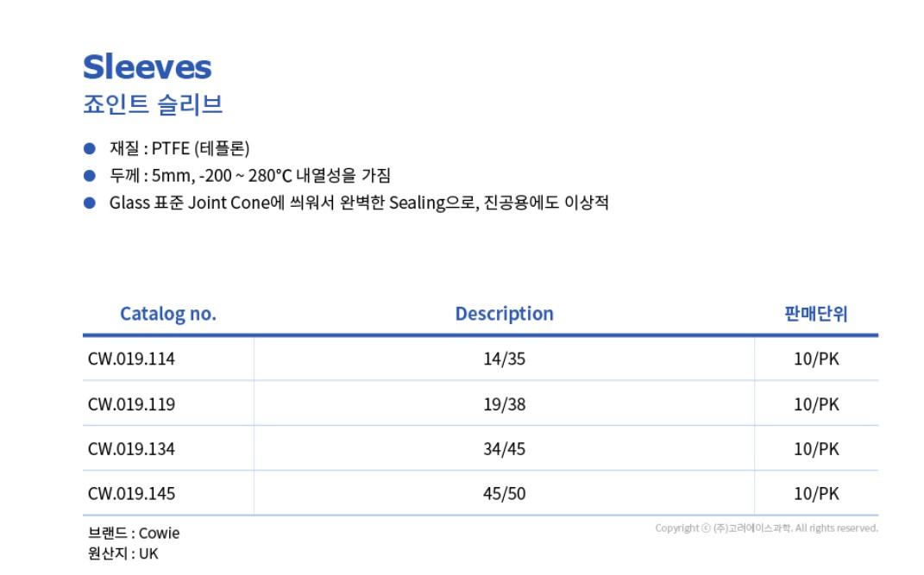This screenshot has width=924, height=575.
Task: Click the 원산지 : UK text
Action: point(123,553)
